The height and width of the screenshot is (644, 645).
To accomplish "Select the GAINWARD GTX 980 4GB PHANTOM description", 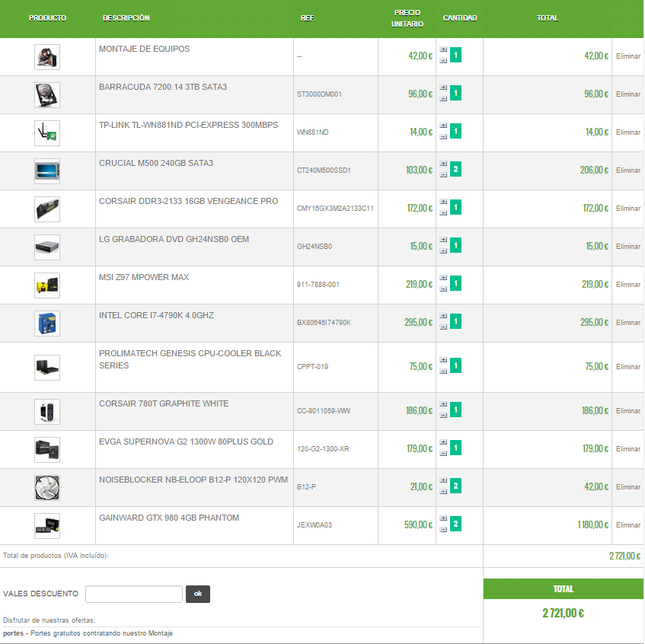I will (169, 518).
